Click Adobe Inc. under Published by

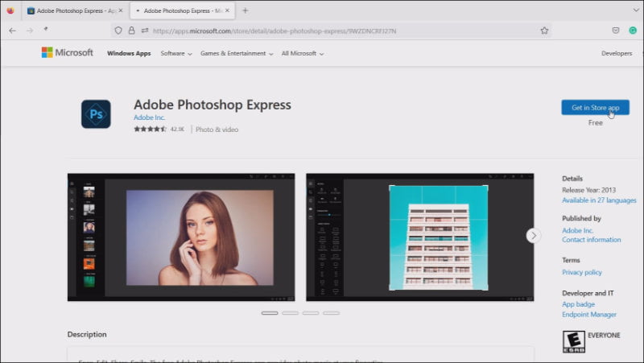(577, 230)
